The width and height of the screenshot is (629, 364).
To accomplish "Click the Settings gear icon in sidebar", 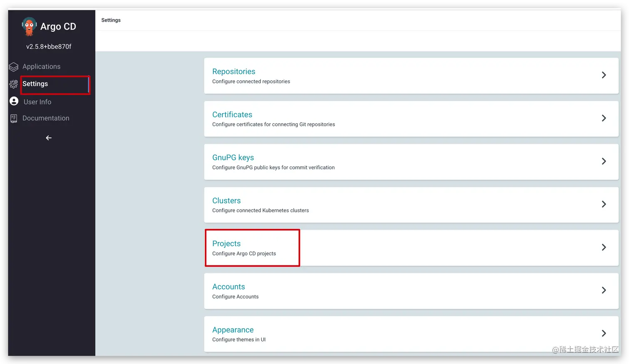I will (x=14, y=84).
